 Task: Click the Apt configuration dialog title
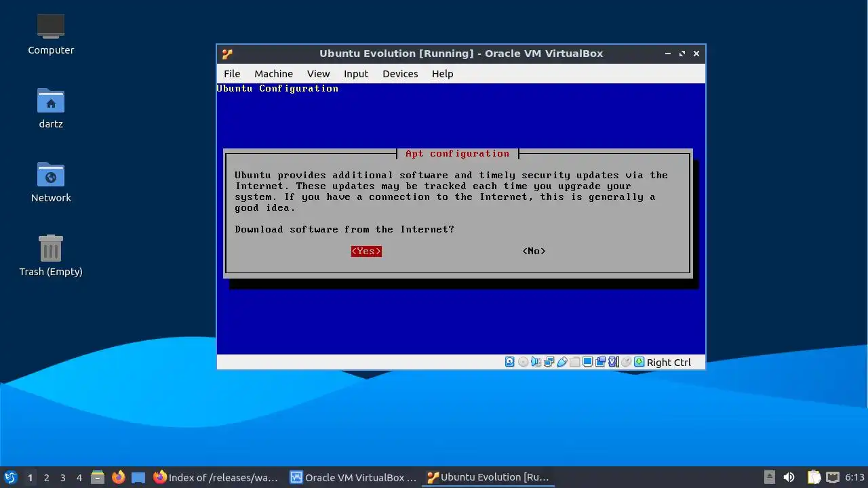(457, 154)
